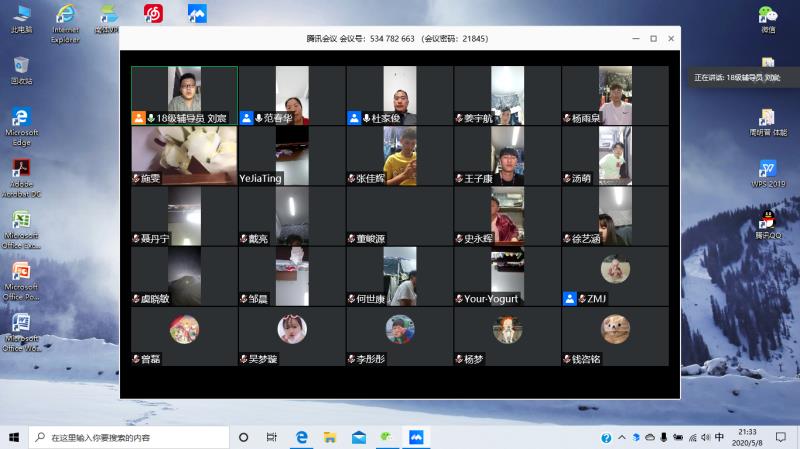Click Tencent Meeting icon in taskbar

(x=416, y=438)
